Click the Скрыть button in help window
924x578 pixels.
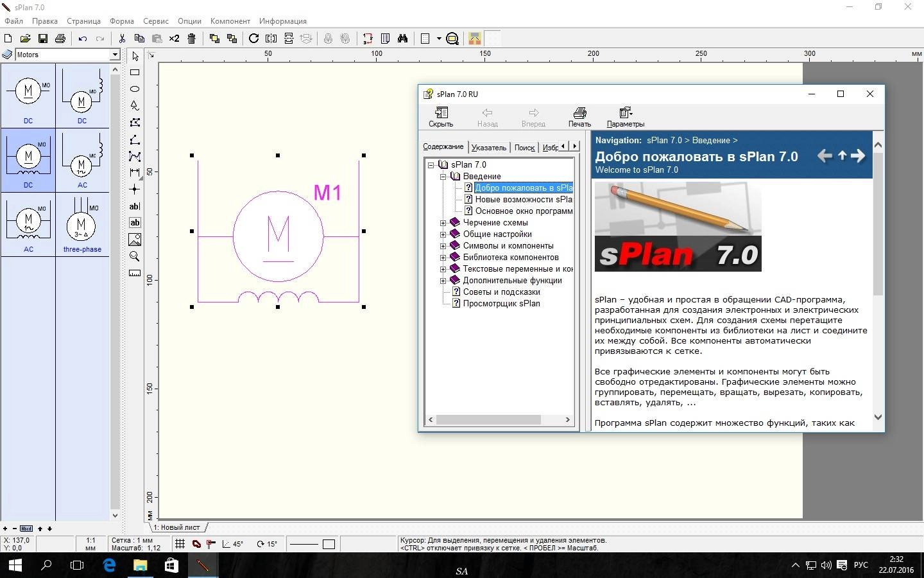tap(441, 118)
